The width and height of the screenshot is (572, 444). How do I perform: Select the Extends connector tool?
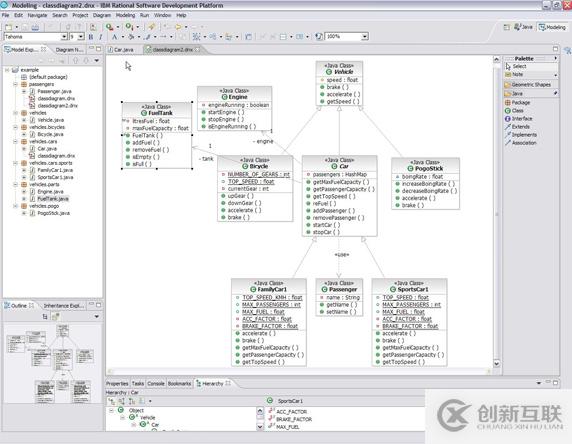tap(517, 127)
